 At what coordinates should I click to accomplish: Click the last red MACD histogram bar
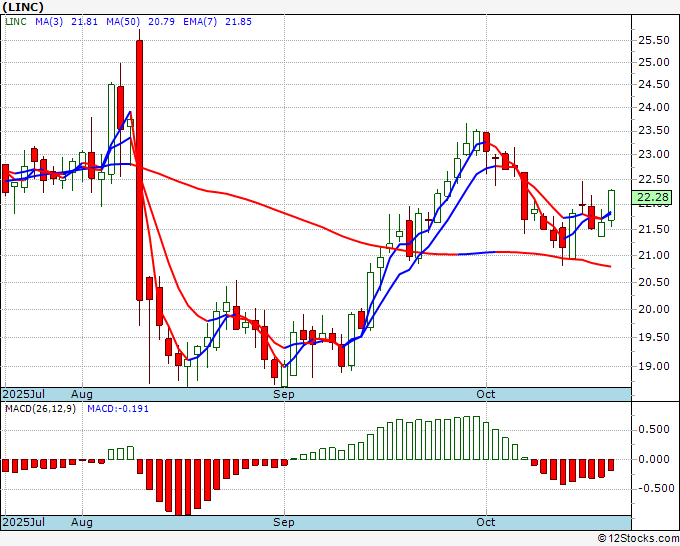[x=611, y=465]
